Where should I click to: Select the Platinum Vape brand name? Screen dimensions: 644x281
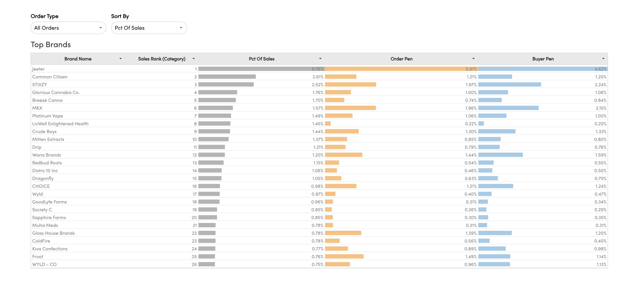[47, 116]
